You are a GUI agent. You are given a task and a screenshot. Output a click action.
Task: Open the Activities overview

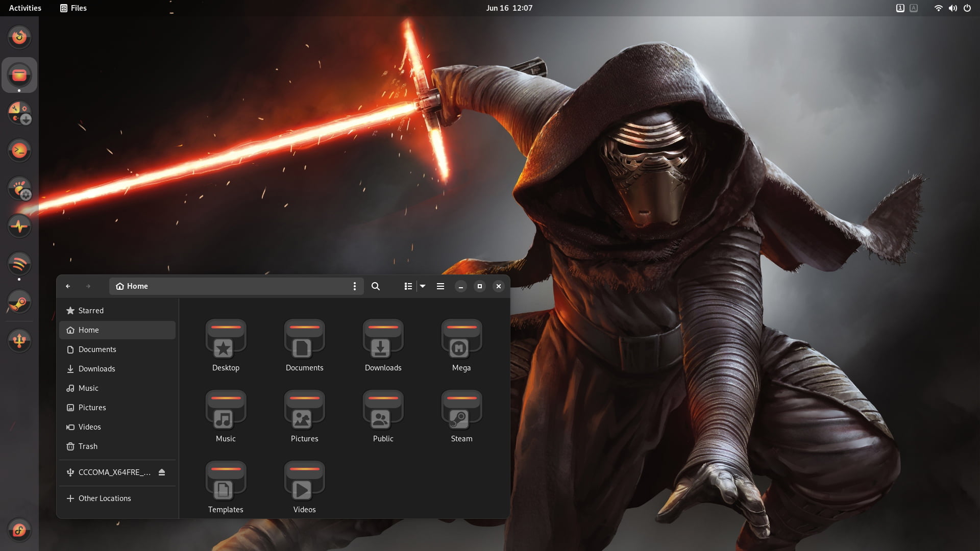[25, 8]
